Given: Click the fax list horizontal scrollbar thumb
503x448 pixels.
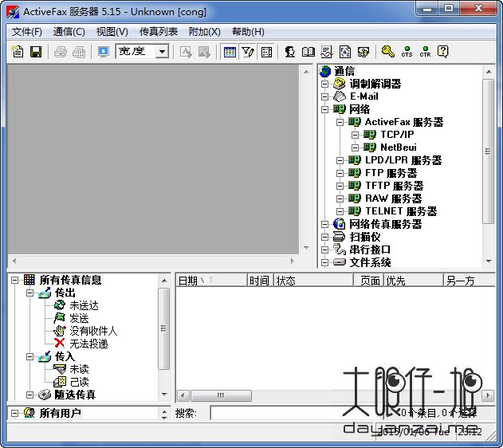Looking at the screenshot, I should (x=221, y=395).
